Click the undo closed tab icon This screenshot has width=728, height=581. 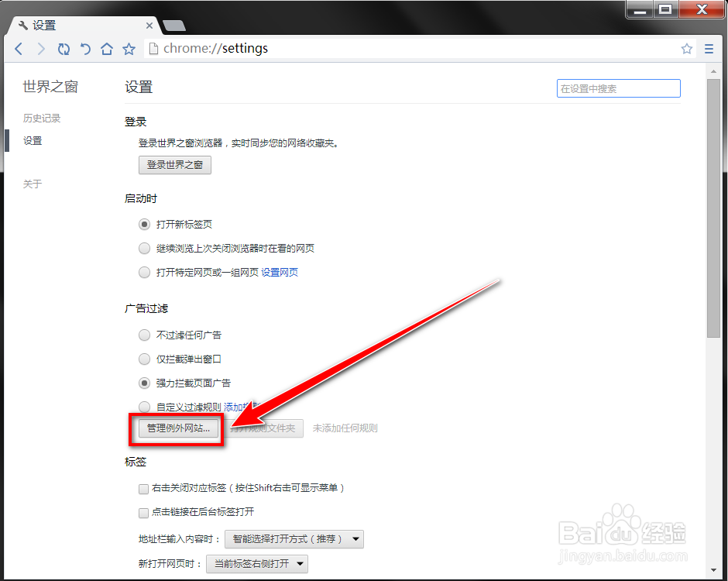click(85, 48)
